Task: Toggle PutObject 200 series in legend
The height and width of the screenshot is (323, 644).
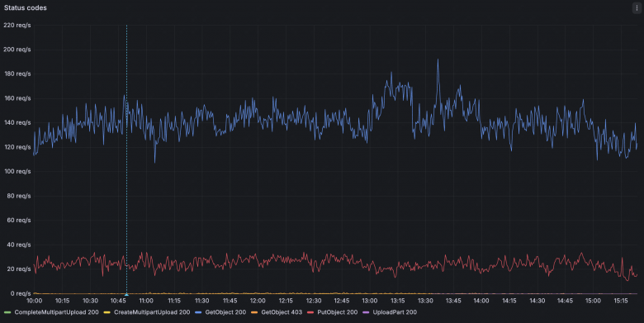Action: click(337, 312)
